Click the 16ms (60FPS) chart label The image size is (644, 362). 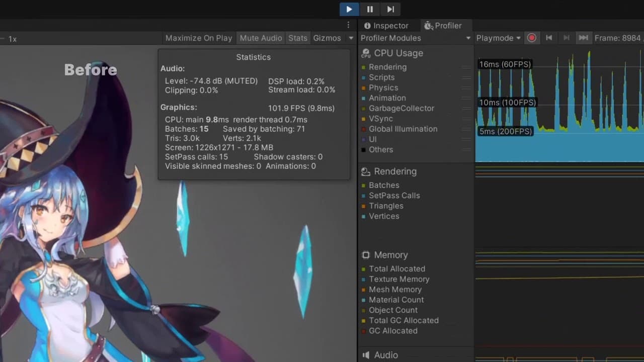coord(505,64)
